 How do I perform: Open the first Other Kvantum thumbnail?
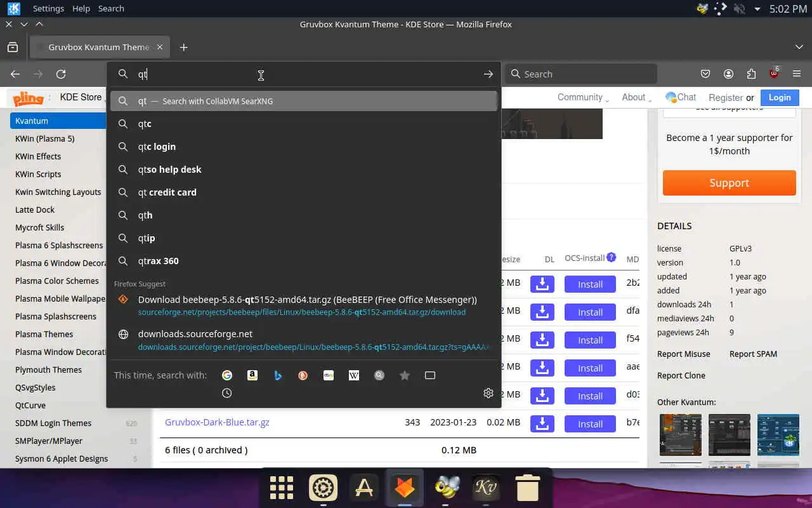[681, 435]
